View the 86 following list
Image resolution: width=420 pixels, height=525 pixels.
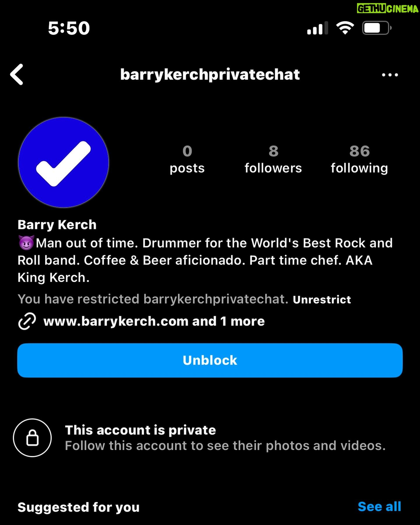click(x=359, y=160)
